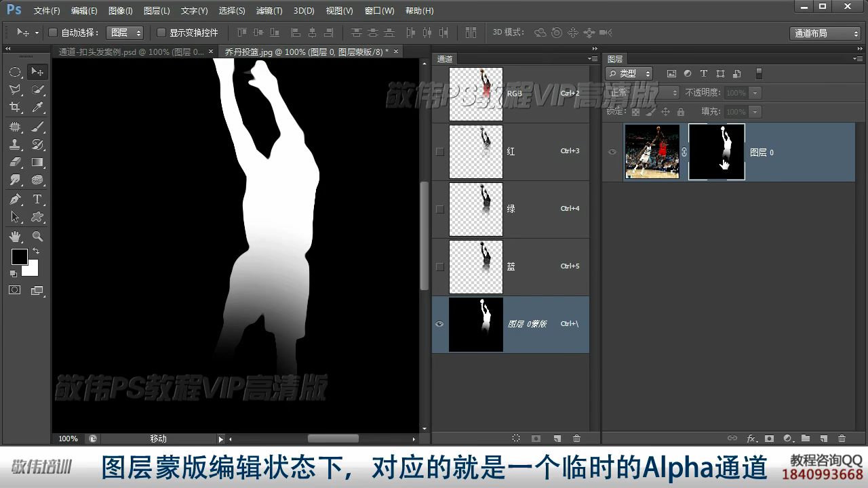This screenshot has height=488, width=868.
Task: Toggle layer filtering switch on/off
Action: 759,73
